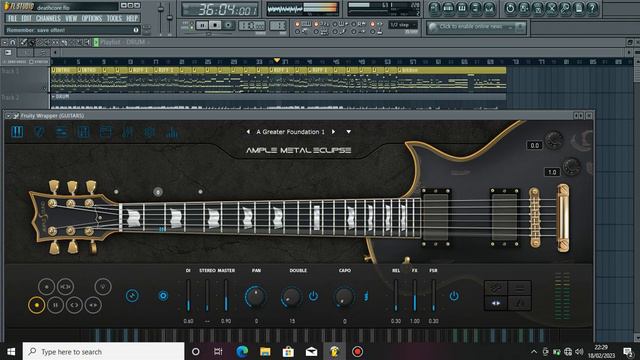Click the main pitch slider beside volume
640x360 pixels.
pos(170,18)
